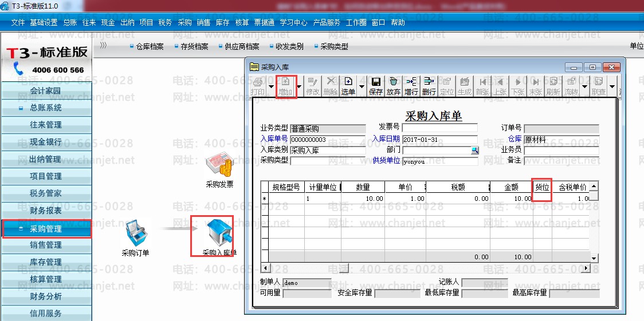This screenshot has width=644, height=321.
Task: Expand dropdown arrow next to 选单
Action: tap(362, 86)
